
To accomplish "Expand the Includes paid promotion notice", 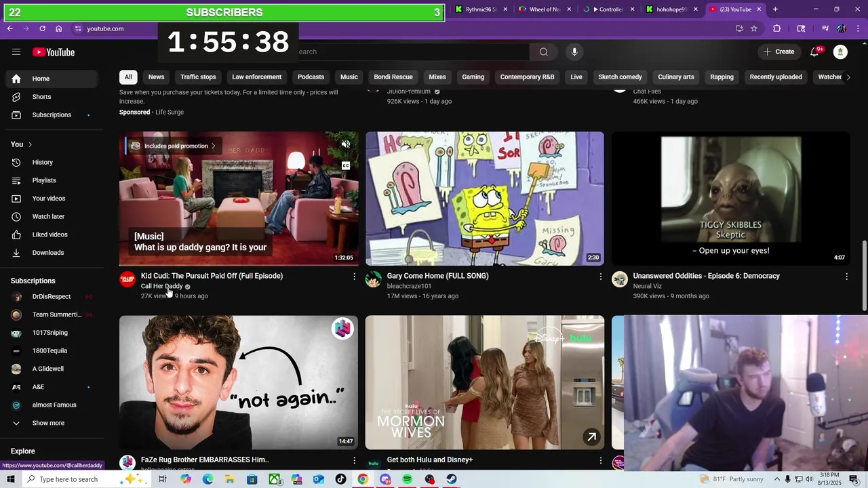I will (173, 146).
